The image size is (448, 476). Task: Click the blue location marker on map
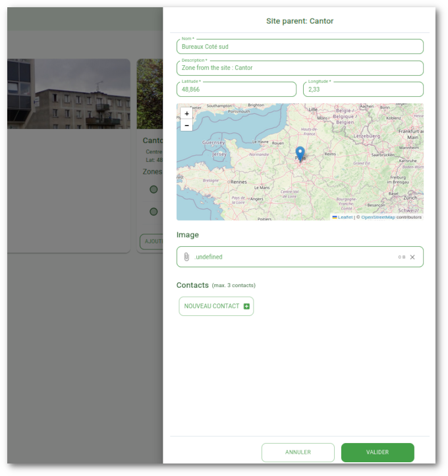[x=300, y=153]
